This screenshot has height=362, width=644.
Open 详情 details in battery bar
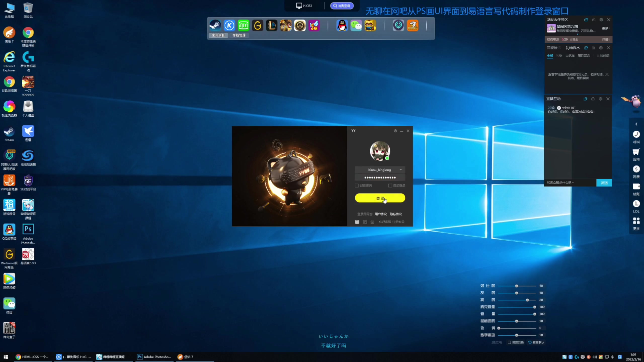click(606, 39)
